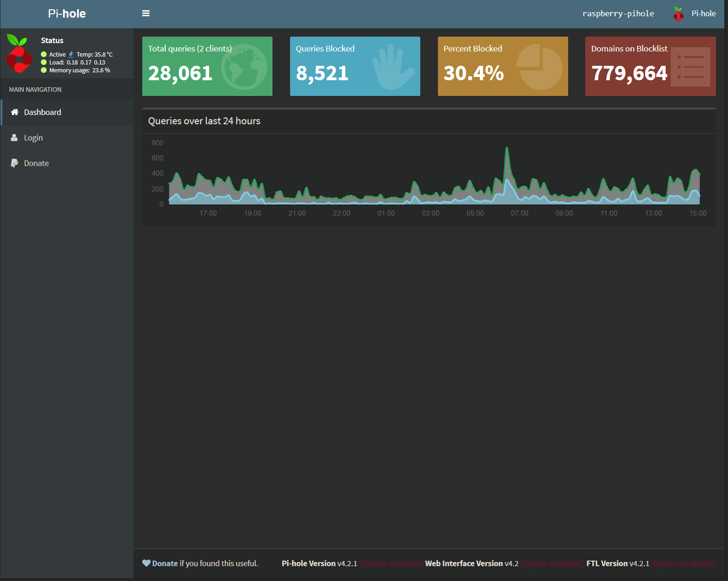Click the Load: 0.18 0.17 0.13 text
Image resolution: width=728 pixels, height=581 pixels.
click(x=77, y=62)
